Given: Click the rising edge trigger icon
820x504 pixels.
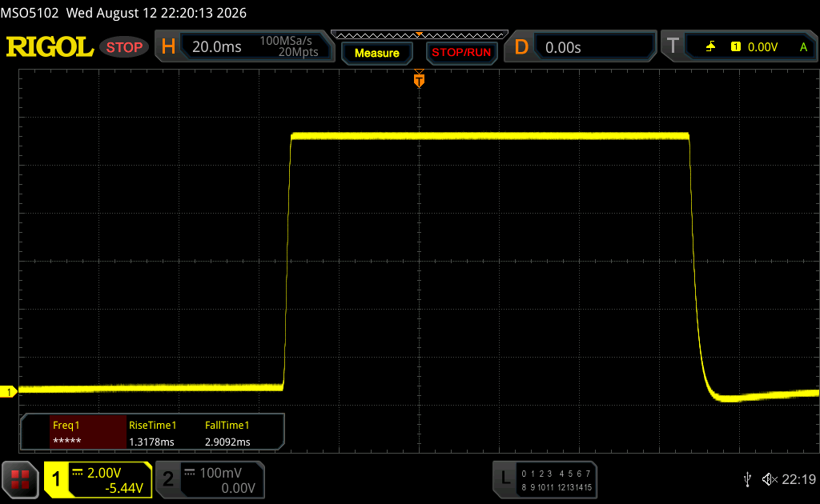Looking at the screenshot, I should pos(710,47).
